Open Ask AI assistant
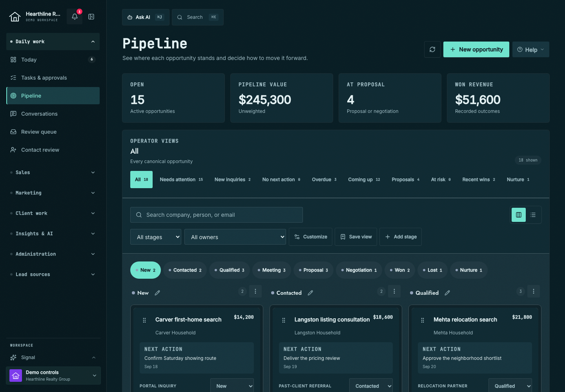 [146, 17]
